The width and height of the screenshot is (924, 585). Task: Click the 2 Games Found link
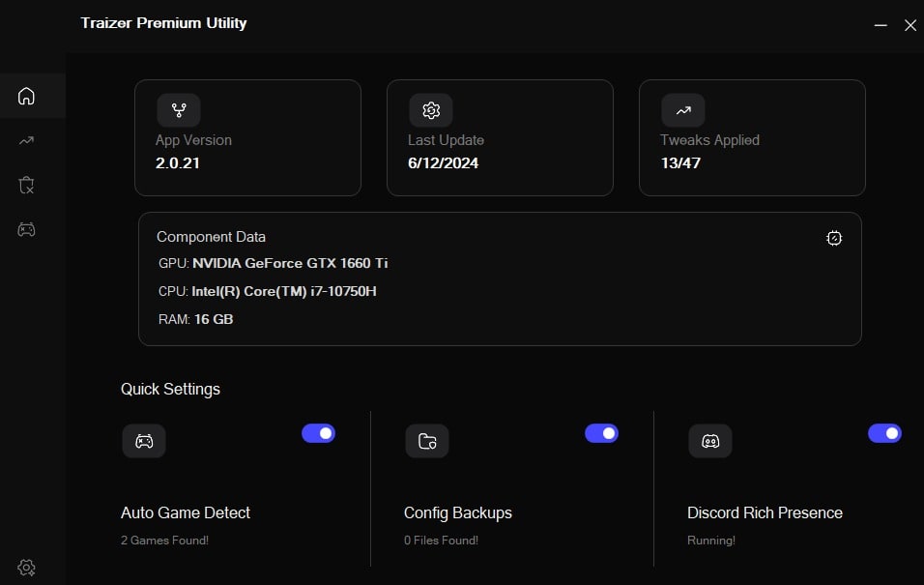click(x=164, y=541)
